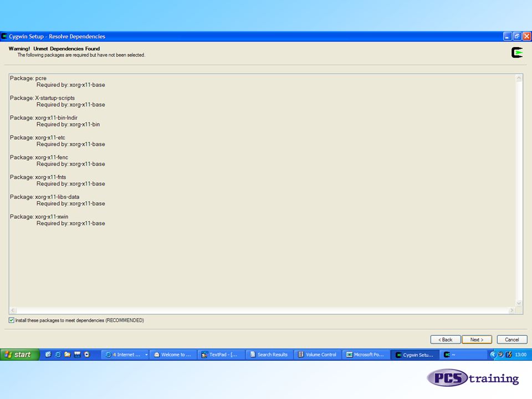
Task: Restore down the Cygwin Setup window
Action: [517, 37]
